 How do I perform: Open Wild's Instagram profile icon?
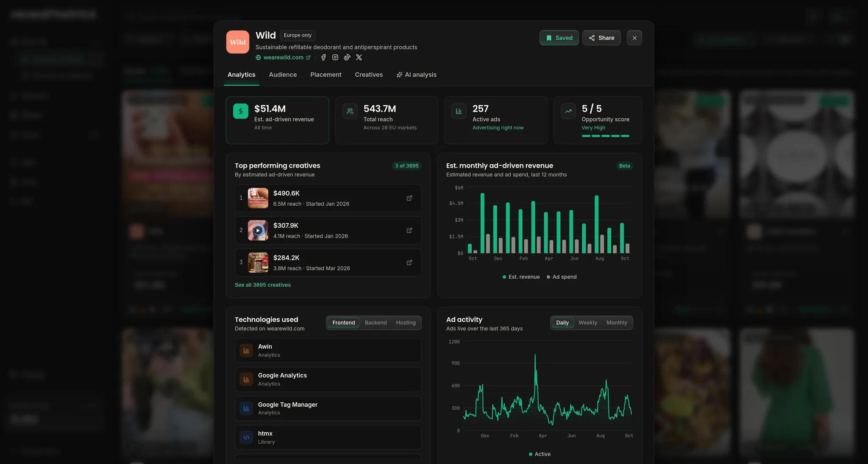[x=335, y=57]
